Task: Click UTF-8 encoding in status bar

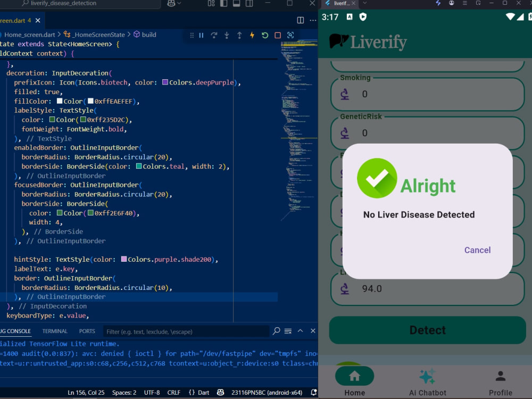Action: tap(152, 393)
